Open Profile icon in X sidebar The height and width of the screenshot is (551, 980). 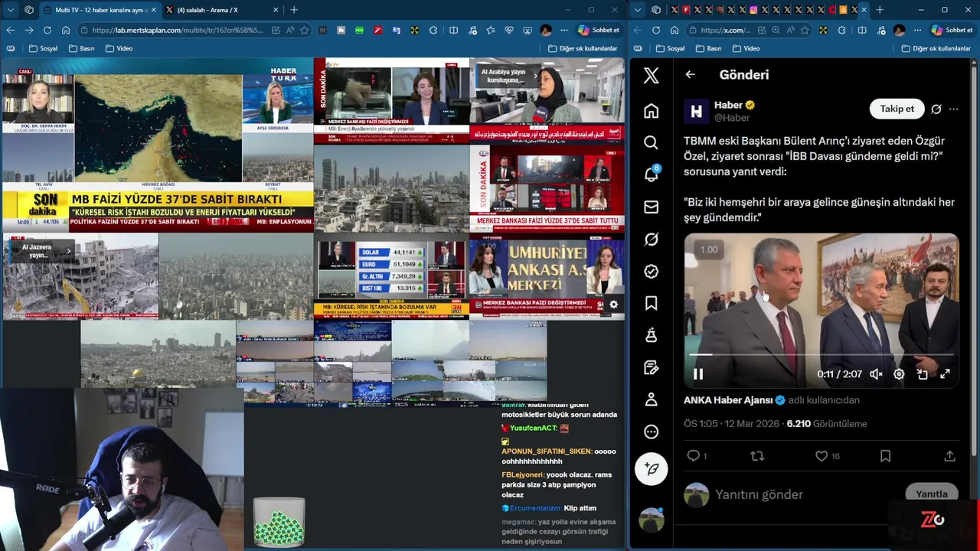point(651,399)
